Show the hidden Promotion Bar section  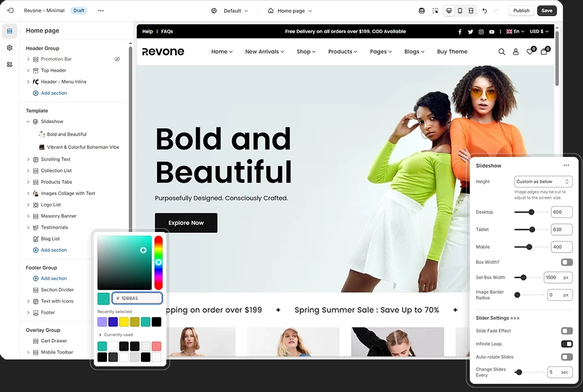pos(116,59)
